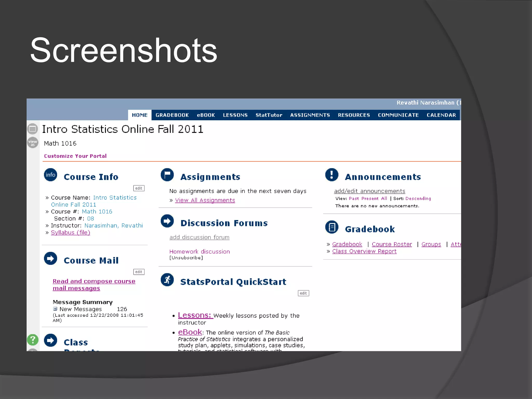Click the 'No assignments are due' message

[238, 191]
